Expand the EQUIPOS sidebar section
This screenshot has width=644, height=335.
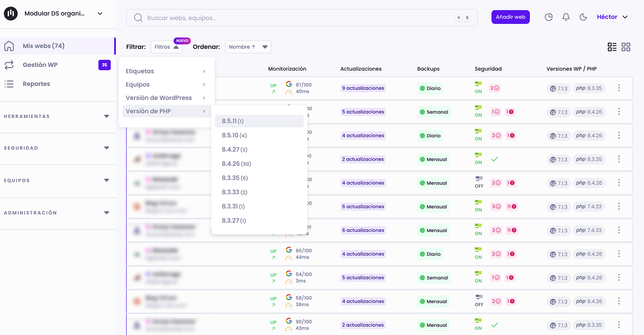(x=58, y=181)
